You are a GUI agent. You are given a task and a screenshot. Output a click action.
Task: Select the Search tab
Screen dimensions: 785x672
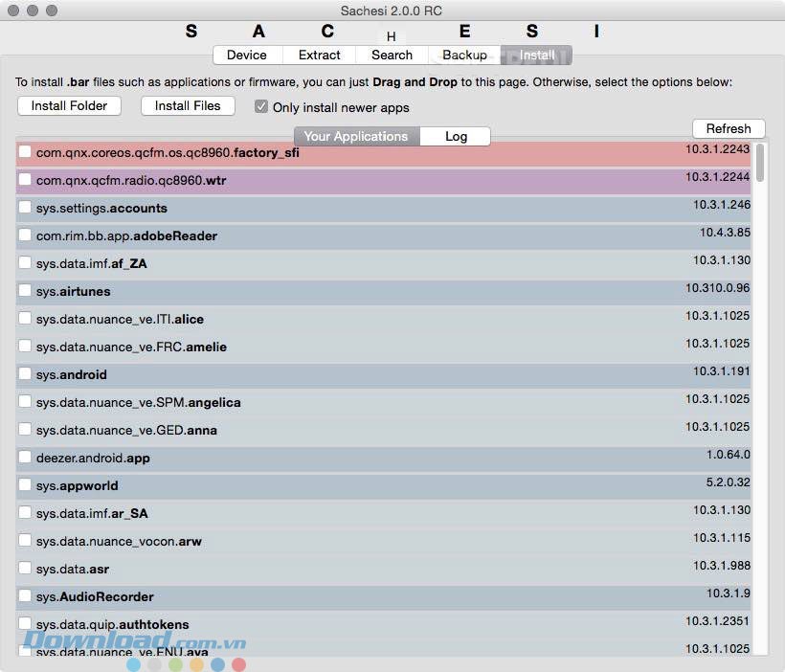click(x=392, y=56)
